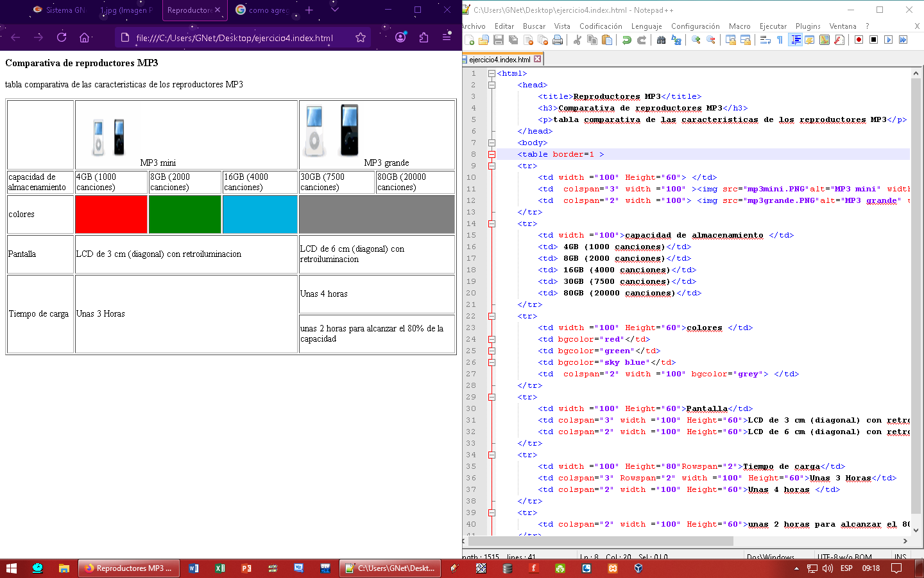
Task: Click the Firefox address bar URL
Action: 234,38
